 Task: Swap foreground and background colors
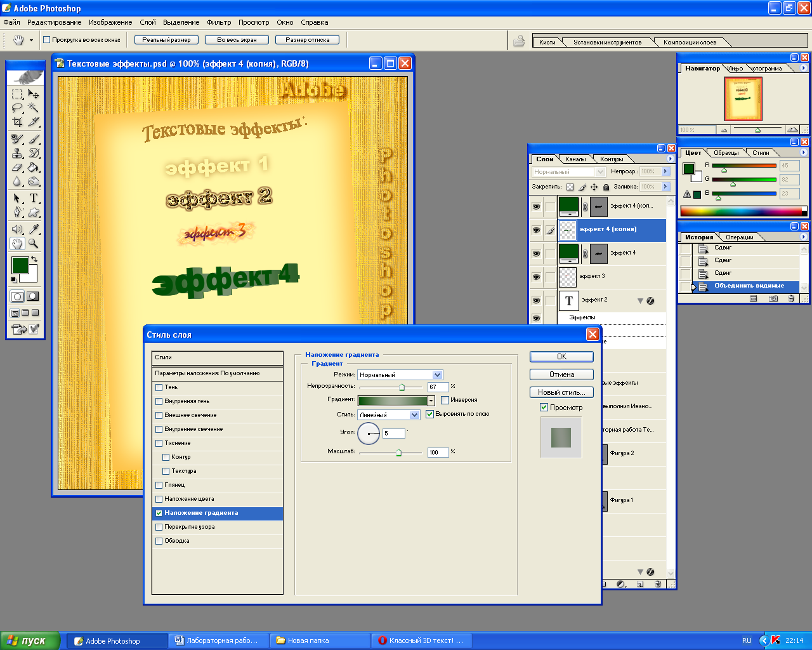point(34,260)
